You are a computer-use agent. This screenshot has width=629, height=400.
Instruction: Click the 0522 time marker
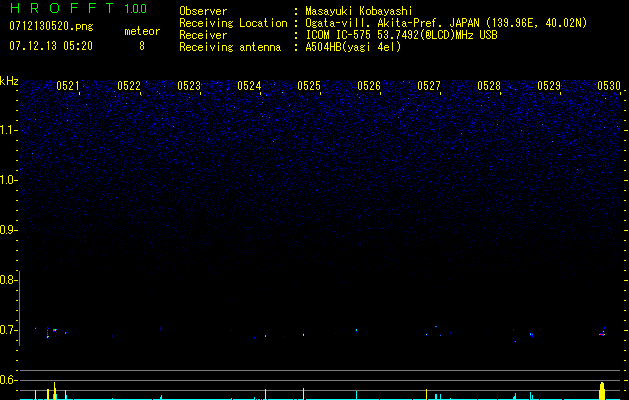[x=129, y=86]
